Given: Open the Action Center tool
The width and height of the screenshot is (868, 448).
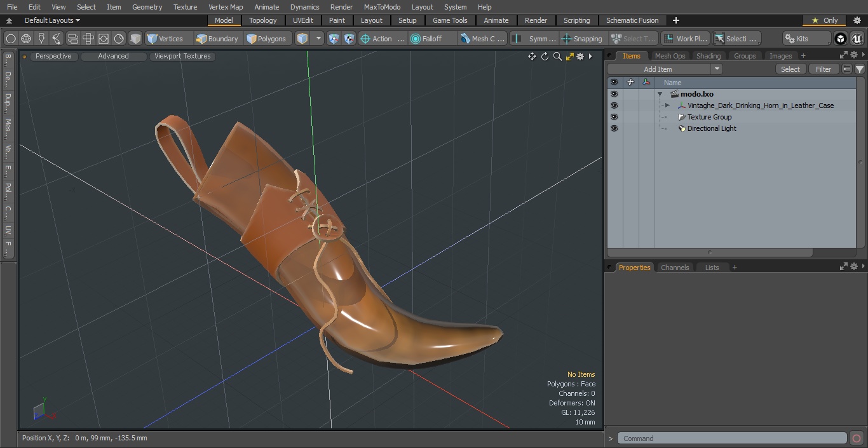Looking at the screenshot, I should pos(383,39).
